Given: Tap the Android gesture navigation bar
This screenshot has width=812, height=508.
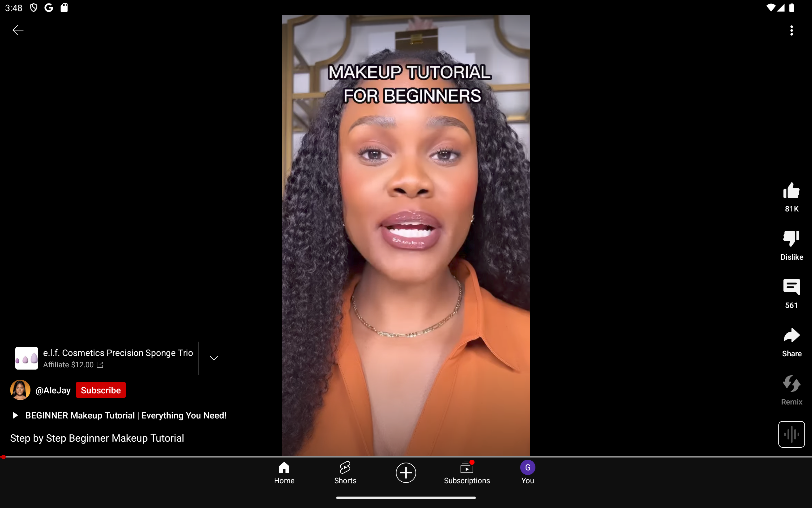Looking at the screenshot, I should pos(406,498).
